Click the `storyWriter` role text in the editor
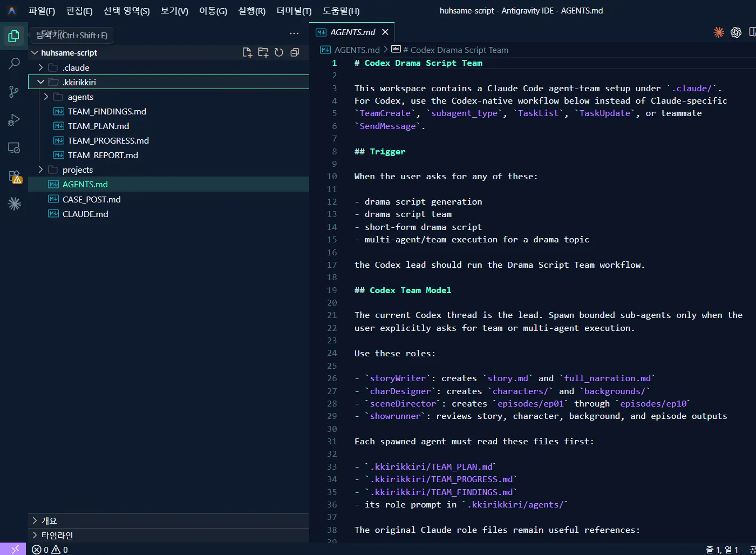 [398, 378]
